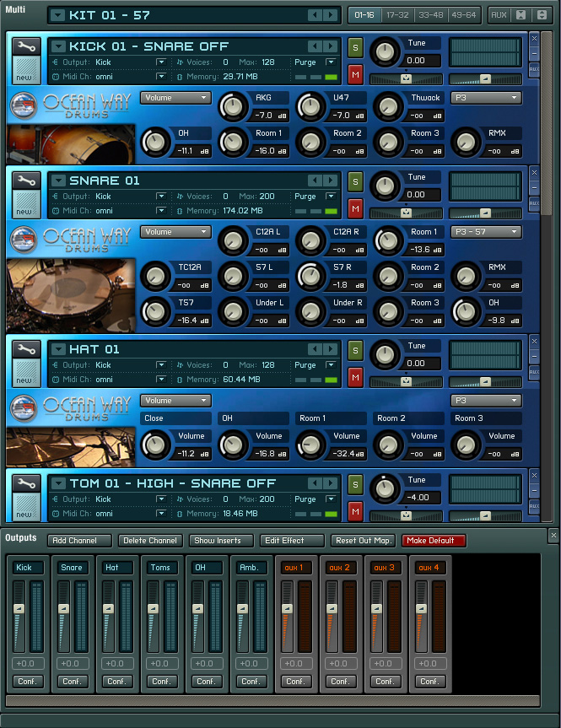561x728 pixels.
Task: Open the Volume dropdown on KICK 01
Action: point(175,98)
